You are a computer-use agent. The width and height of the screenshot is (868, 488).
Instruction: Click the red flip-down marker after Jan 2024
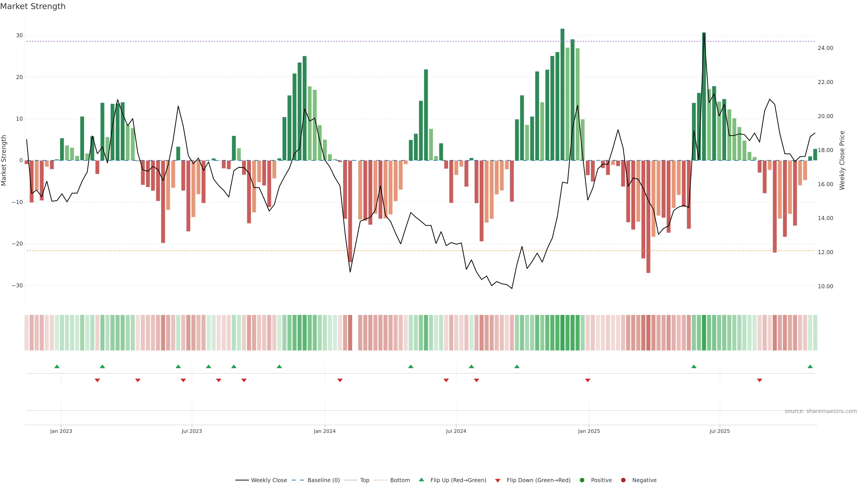340,380
